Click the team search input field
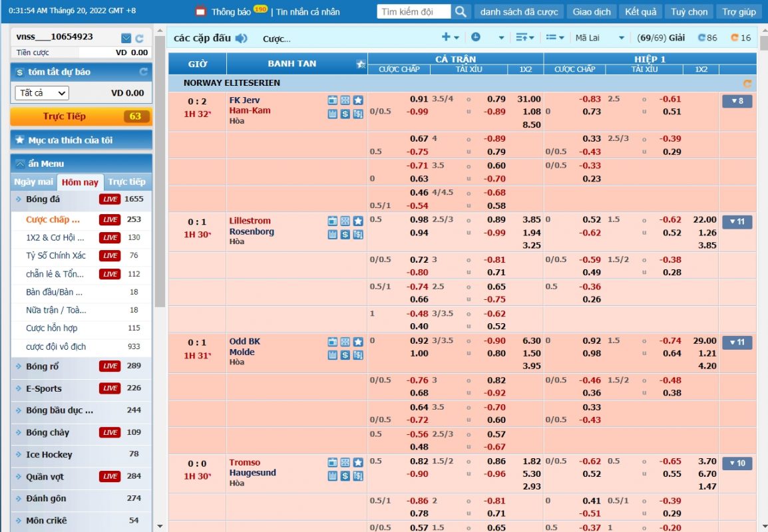Image resolution: width=768 pixels, height=532 pixels. coord(414,12)
